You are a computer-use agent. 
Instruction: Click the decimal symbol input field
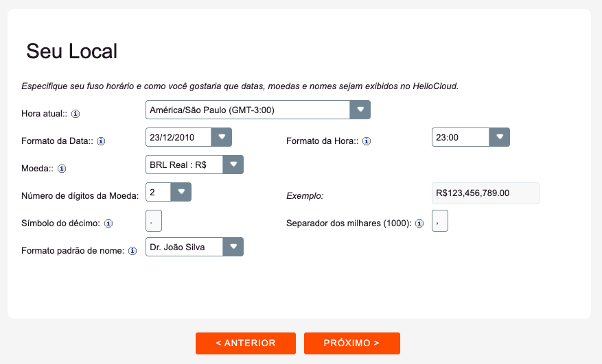pyautogui.click(x=154, y=221)
